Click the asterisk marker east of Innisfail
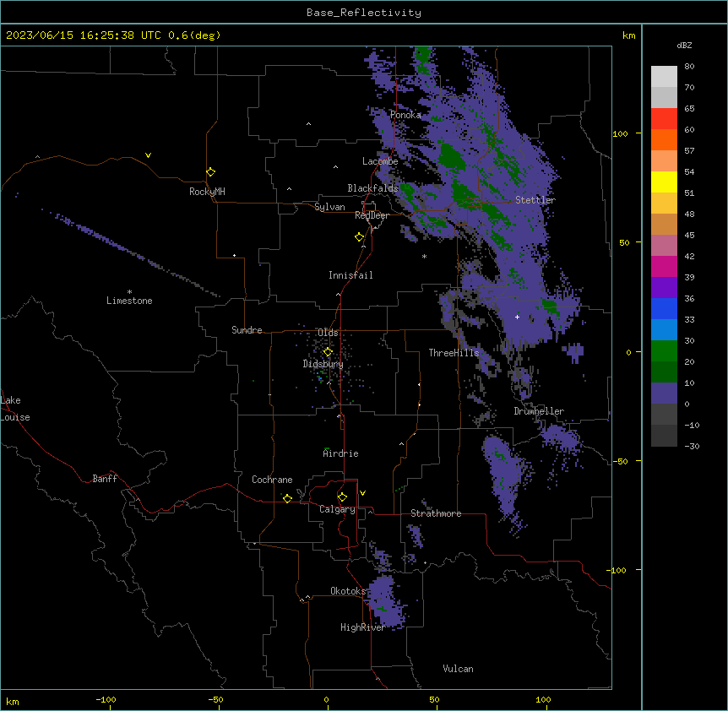This screenshot has width=728, height=711. coord(424,256)
